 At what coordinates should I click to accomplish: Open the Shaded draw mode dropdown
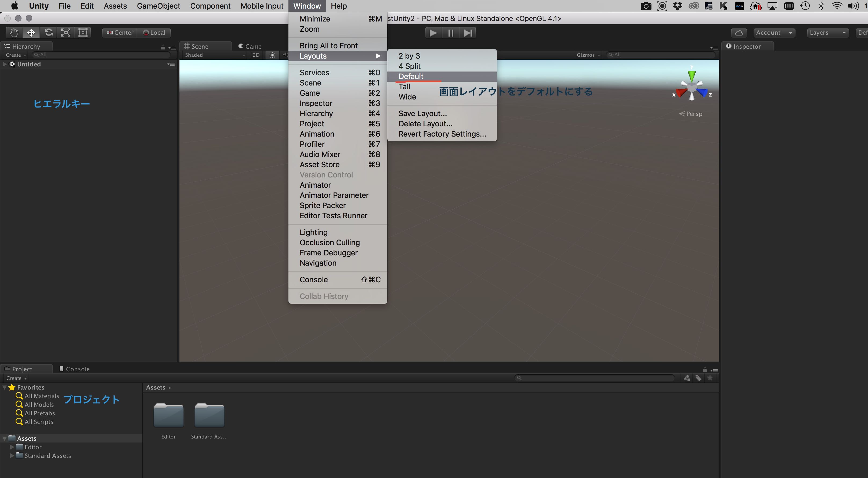(215, 55)
